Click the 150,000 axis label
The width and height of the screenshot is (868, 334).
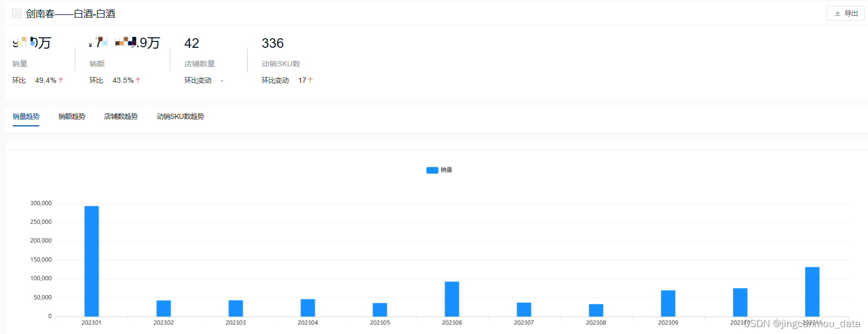41,260
